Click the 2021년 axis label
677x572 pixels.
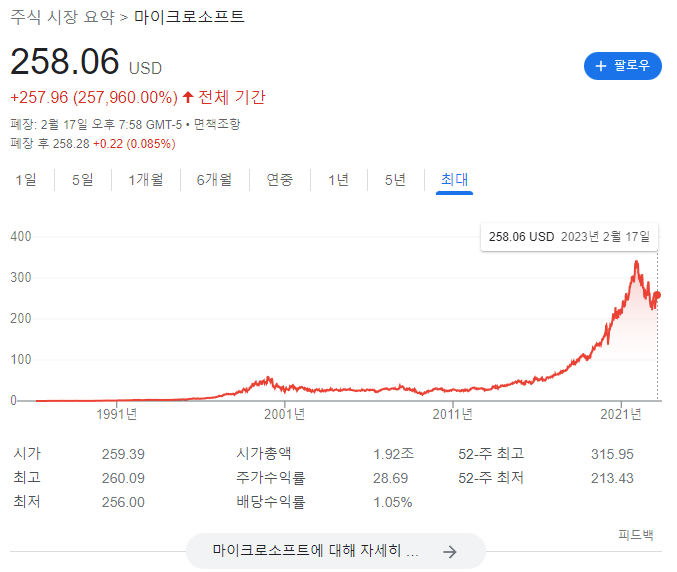pyautogui.click(x=621, y=414)
